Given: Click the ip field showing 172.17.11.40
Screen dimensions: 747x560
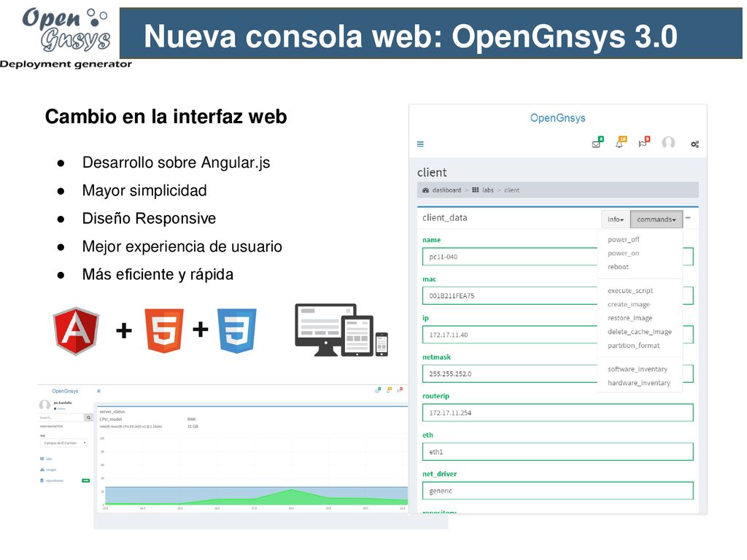Looking at the screenshot, I should [558, 335].
